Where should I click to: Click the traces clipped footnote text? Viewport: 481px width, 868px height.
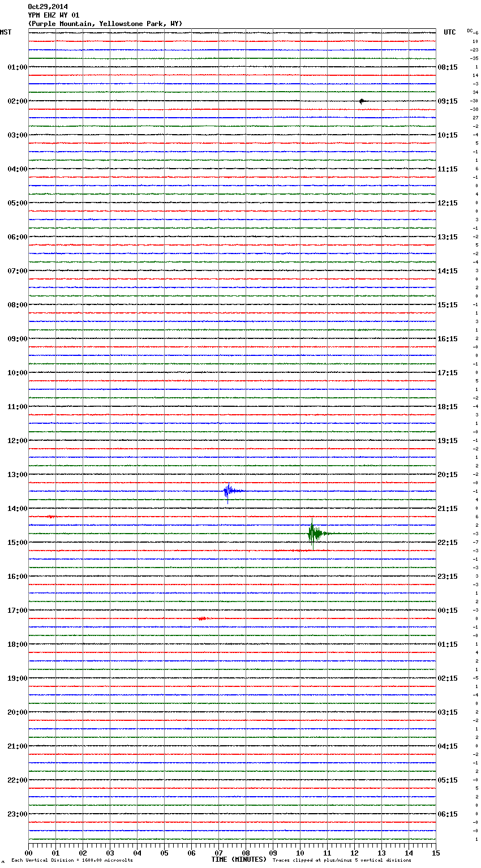[x=342, y=861]
